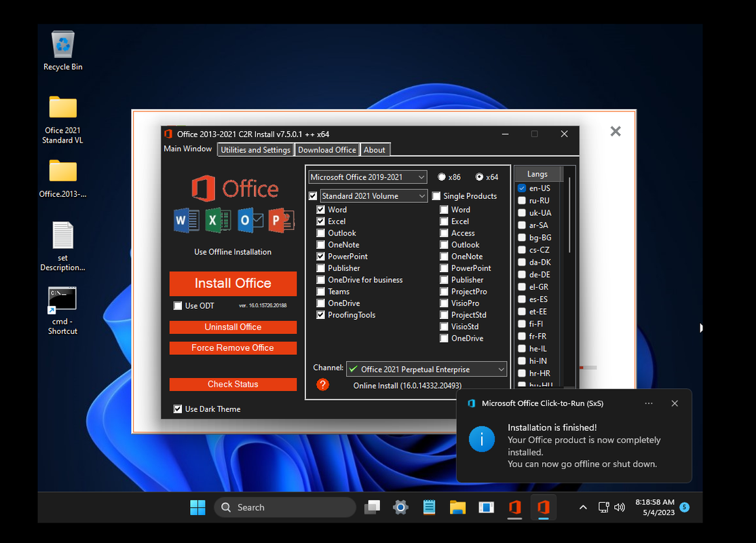Click the Check Status button
Viewport: 756px width, 543px height.
click(x=233, y=384)
